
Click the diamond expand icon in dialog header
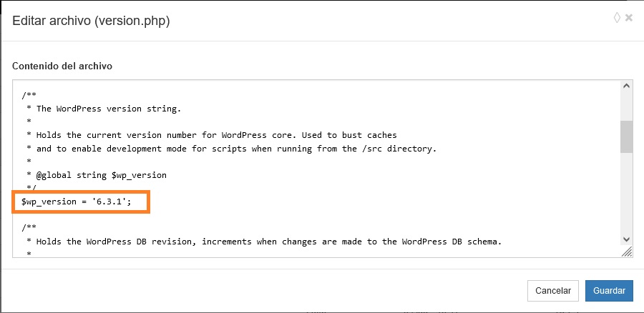tap(617, 18)
